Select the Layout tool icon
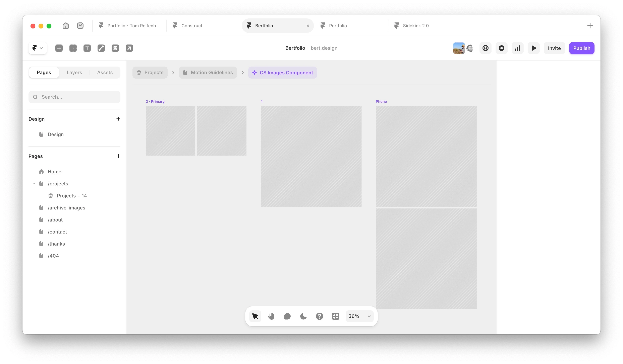Screen dimensions: 623x364 73,48
